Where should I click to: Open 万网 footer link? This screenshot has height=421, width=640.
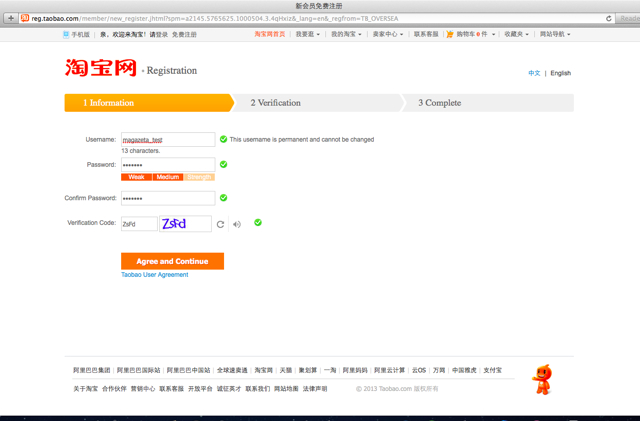coord(439,370)
